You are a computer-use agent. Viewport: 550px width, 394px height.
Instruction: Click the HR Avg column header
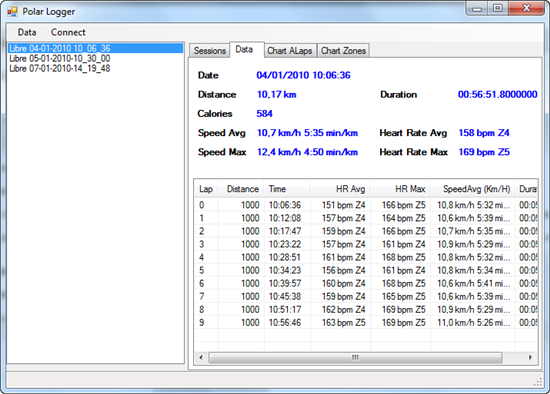click(340, 189)
